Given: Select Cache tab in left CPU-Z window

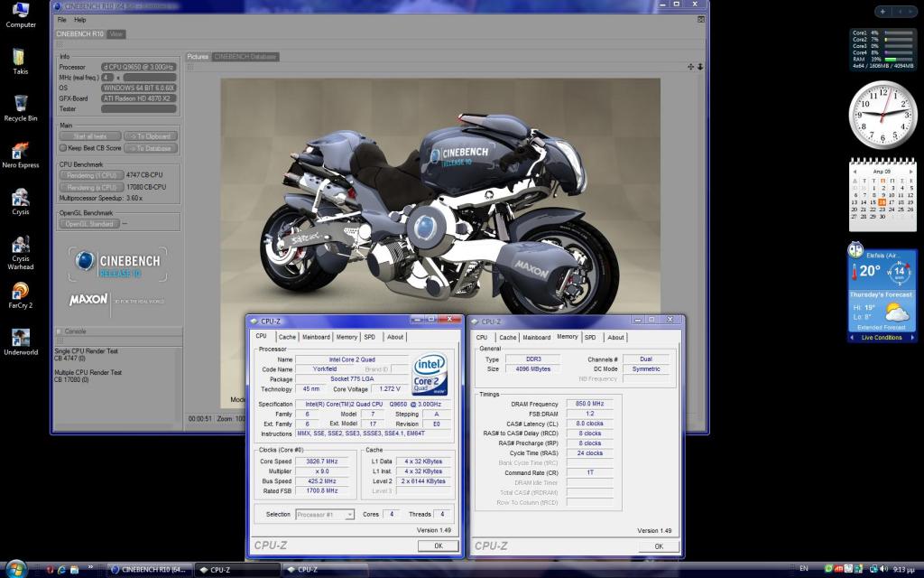Looking at the screenshot, I should click(x=287, y=338).
